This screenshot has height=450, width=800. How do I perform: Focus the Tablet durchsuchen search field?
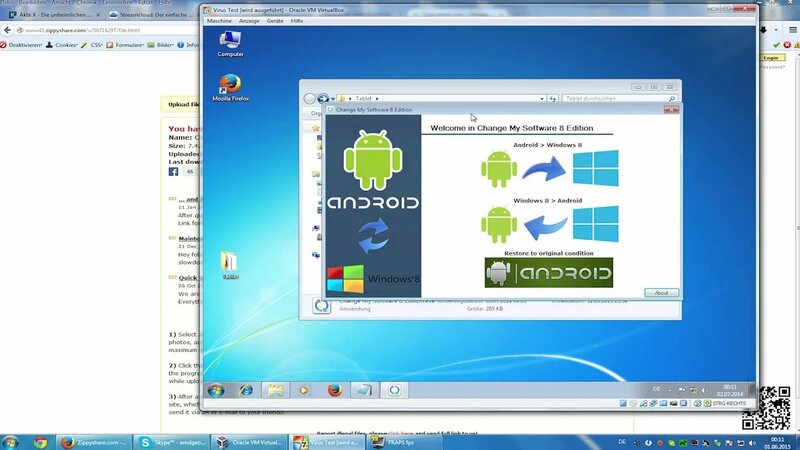tap(620, 98)
